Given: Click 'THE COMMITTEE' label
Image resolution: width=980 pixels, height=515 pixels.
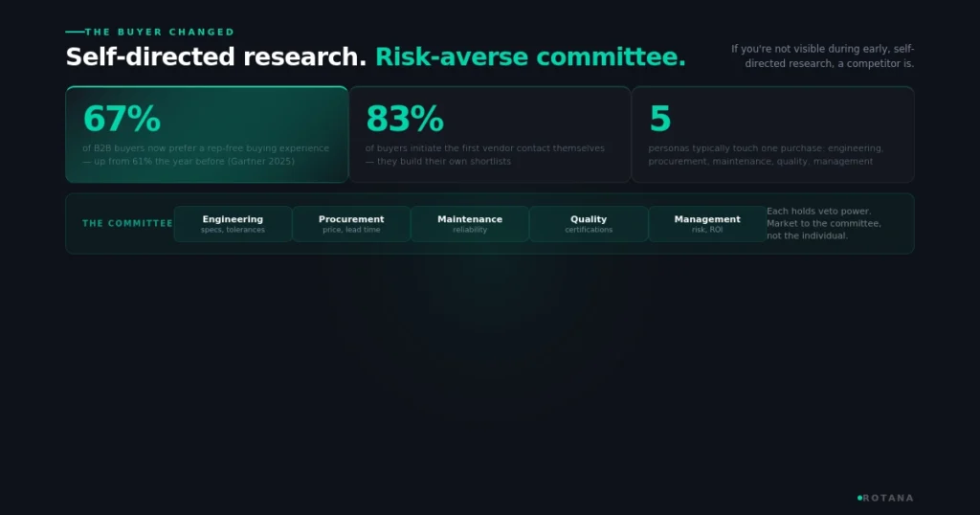Looking at the screenshot, I should click(127, 223).
